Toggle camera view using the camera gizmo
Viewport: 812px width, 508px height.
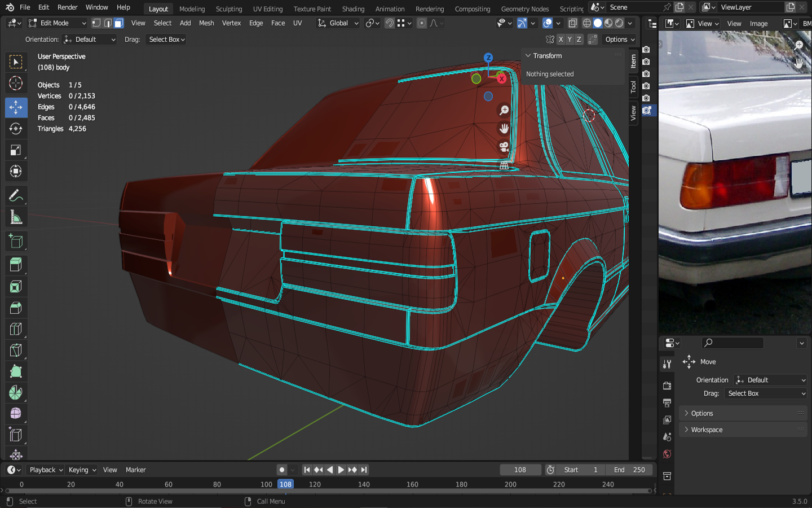pos(504,147)
